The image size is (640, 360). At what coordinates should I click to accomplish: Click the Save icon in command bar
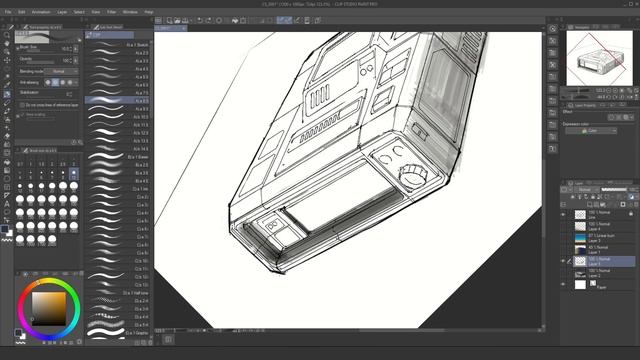pos(185,20)
